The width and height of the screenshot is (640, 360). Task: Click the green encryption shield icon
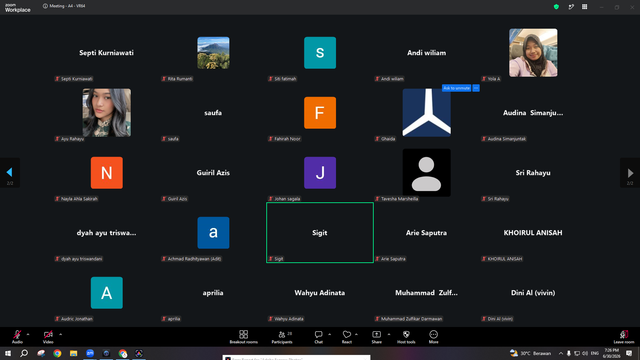(x=556, y=7)
